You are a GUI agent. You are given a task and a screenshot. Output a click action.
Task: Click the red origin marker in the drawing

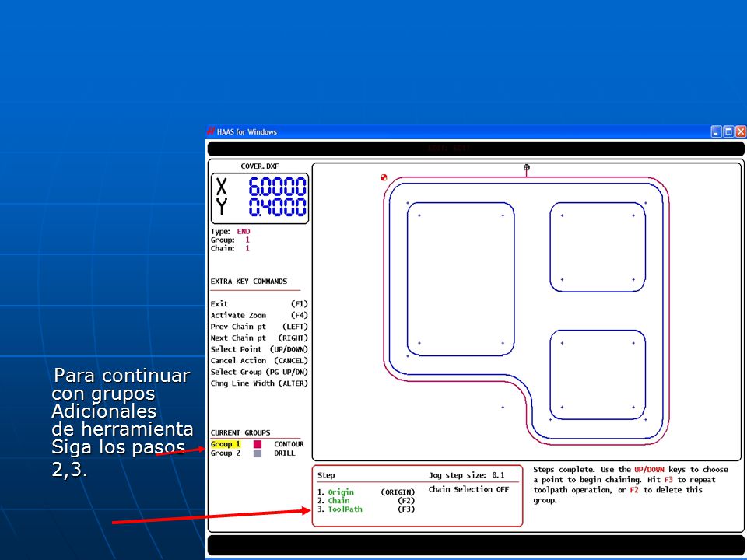point(384,177)
